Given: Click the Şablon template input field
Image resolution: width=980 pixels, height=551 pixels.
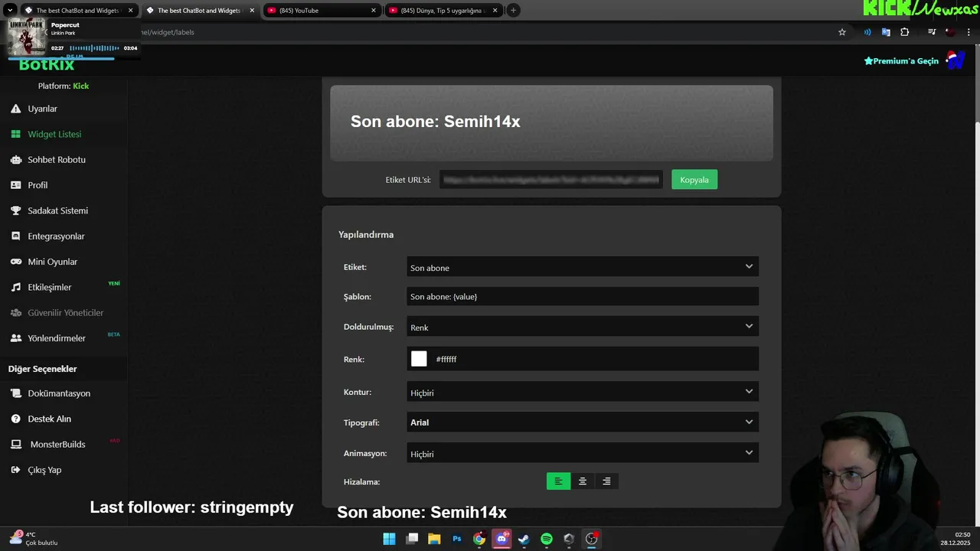Looking at the screenshot, I should tap(583, 296).
